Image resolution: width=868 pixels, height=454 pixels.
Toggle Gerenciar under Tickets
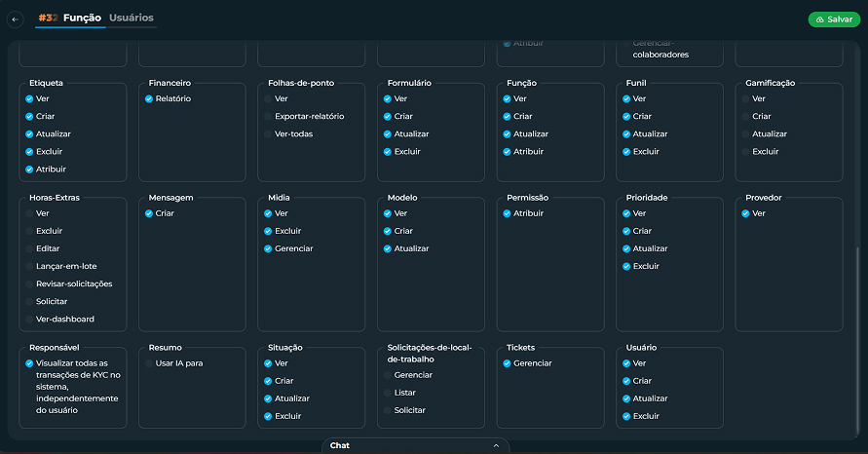(507, 363)
